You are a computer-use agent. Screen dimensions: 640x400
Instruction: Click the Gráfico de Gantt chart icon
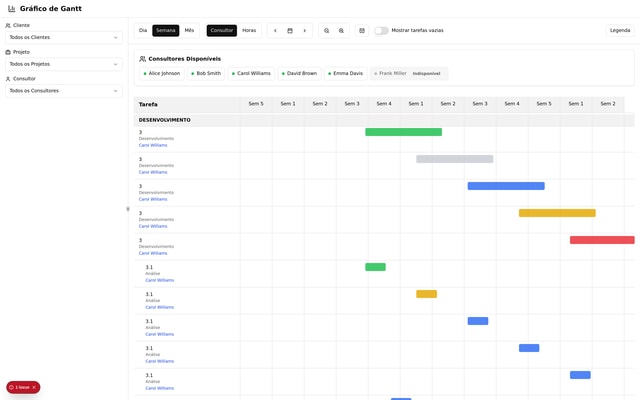coord(11,9)
